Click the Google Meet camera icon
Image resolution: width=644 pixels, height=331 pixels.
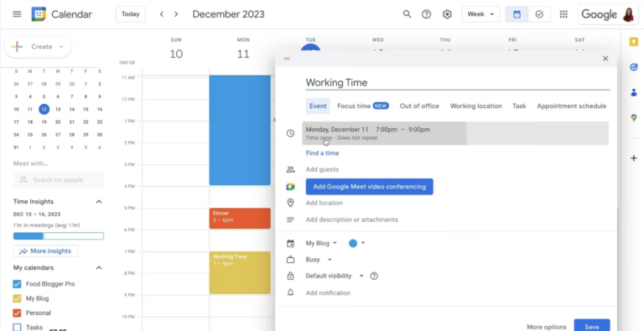pos(290,187)
